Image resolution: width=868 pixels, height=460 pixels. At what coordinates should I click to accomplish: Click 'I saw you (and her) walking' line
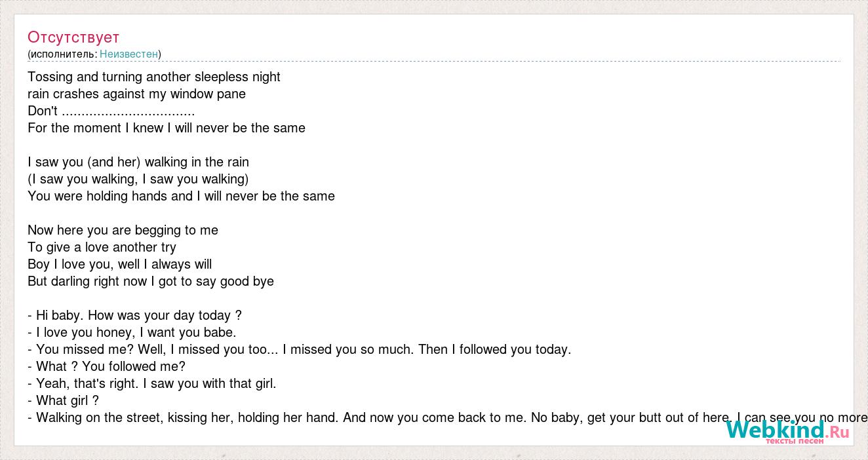click(138, 162)
